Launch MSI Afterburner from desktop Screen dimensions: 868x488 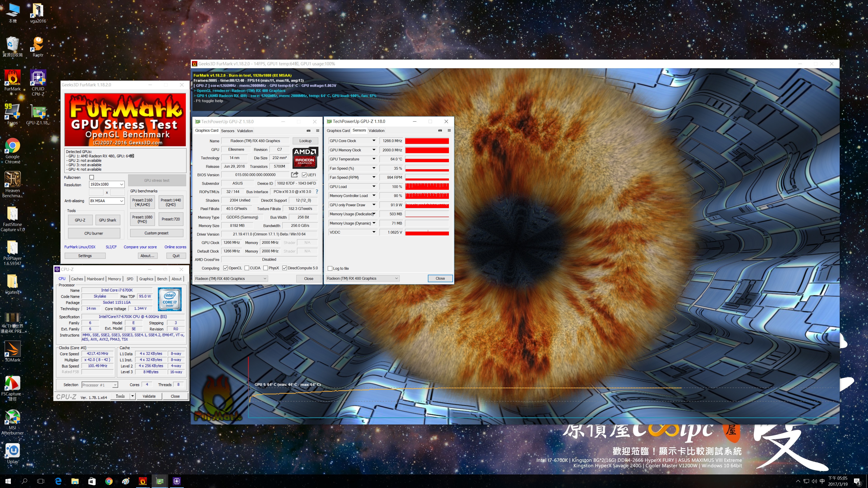click(12, 422)
